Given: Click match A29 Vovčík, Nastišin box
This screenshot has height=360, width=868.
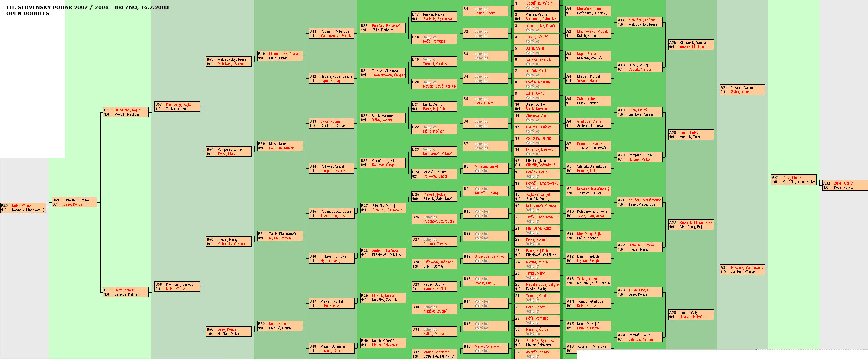Looking at the screenshot, I should (x=742, y=90).
